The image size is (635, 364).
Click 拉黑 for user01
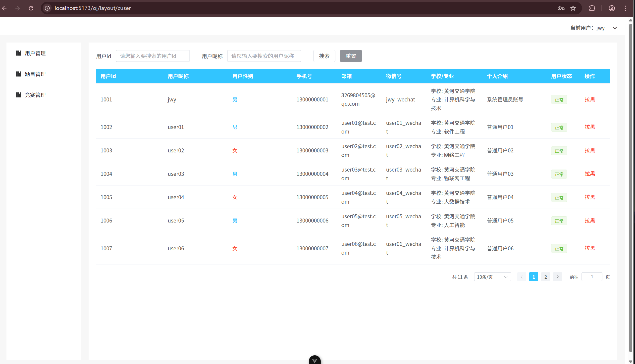coord(589,127)
